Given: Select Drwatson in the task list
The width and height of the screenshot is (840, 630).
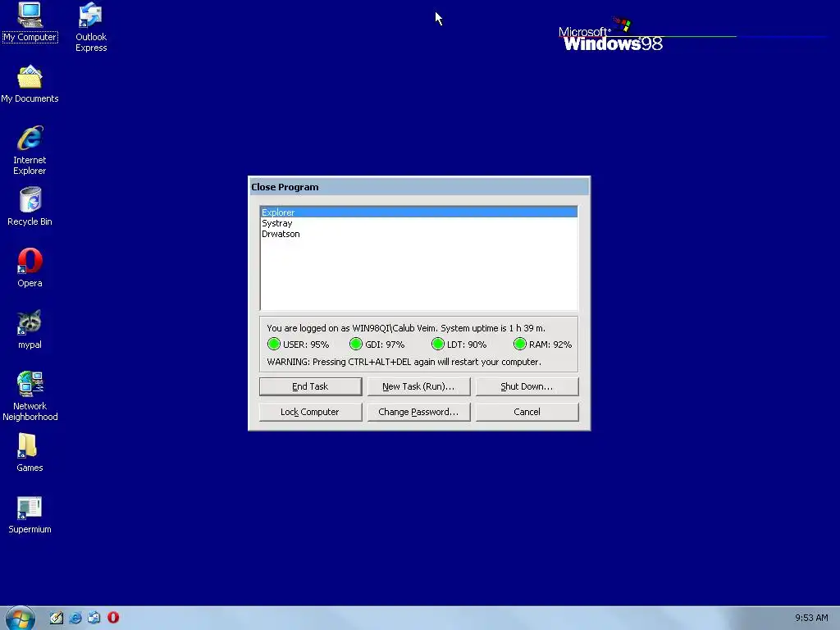Looking at the screenshot, I should [x=418, y=234].
